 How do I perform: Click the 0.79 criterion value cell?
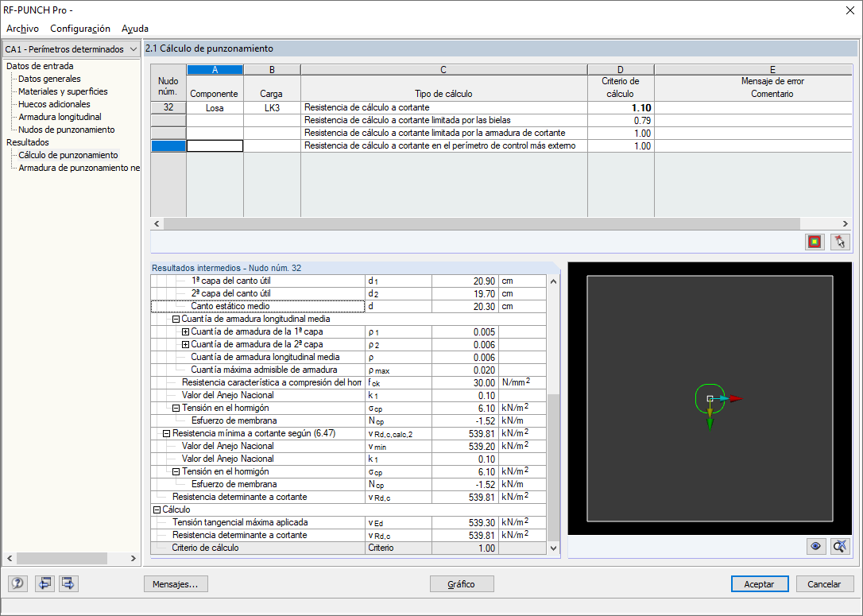coord(621,120)
